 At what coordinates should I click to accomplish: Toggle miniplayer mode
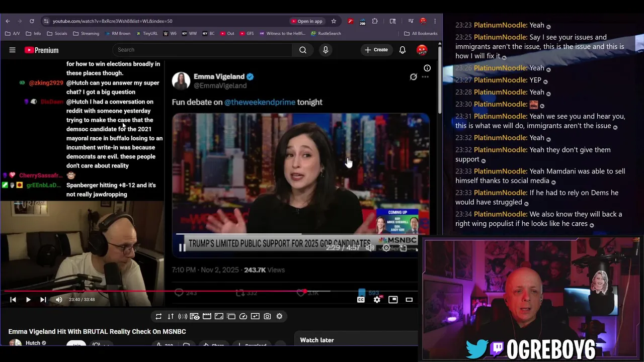point(393,300)
